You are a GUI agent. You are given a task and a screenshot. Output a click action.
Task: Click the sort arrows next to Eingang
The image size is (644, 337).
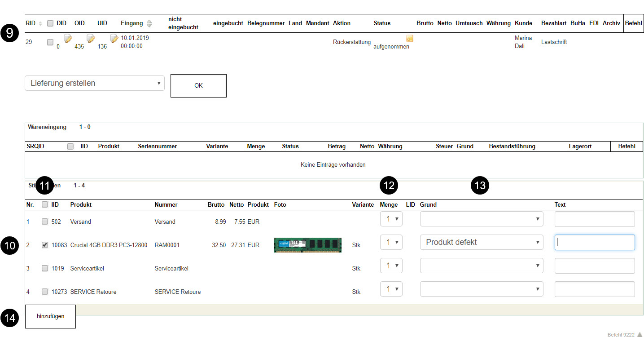pos(149,23)
